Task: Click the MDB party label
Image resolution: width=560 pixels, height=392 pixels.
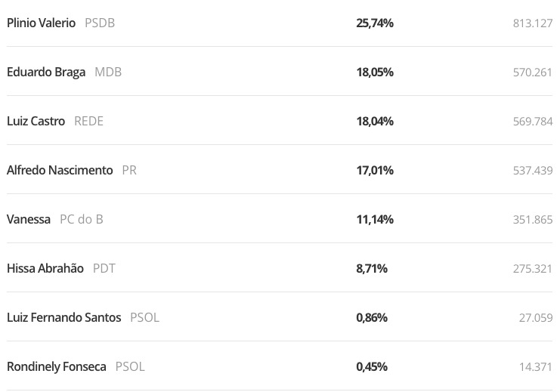Action: (108, 73)
